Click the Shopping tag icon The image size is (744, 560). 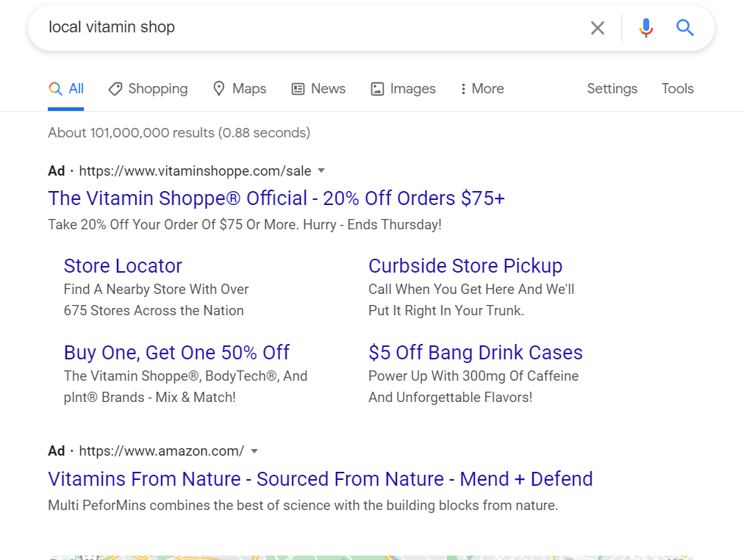coord(115,89)
